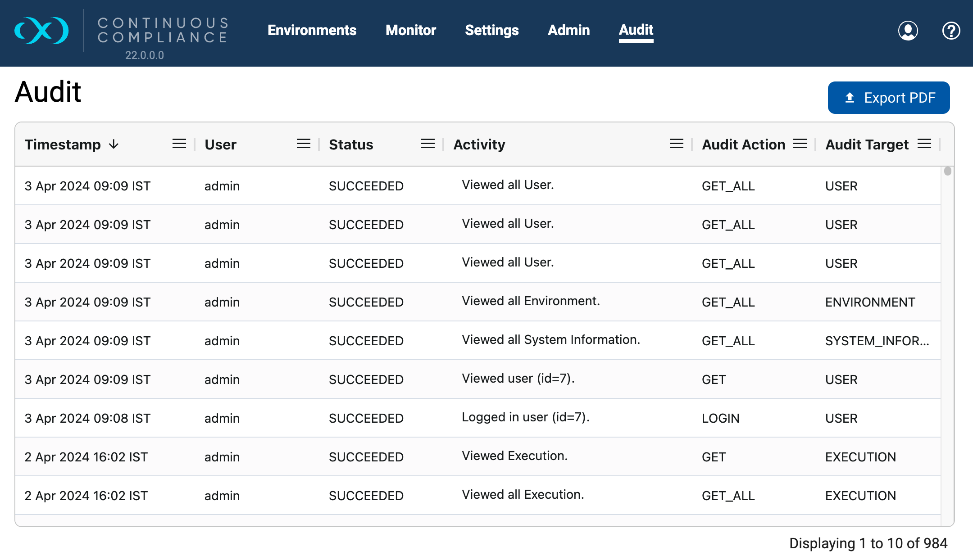
Task: Open Activity column menu icon
Action: 677,144
